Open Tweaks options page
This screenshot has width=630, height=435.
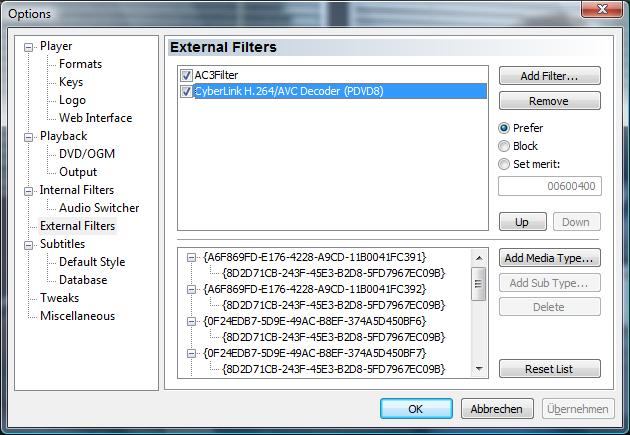(x=59, y=298)
